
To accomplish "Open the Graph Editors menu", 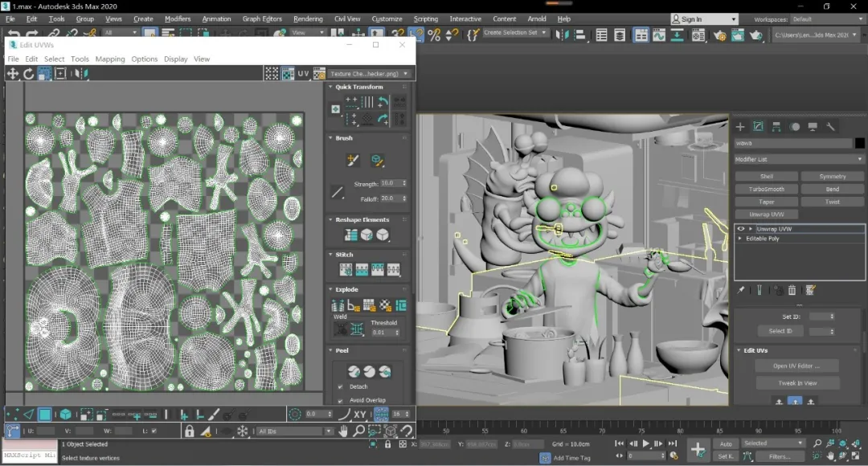I will 262,18.
